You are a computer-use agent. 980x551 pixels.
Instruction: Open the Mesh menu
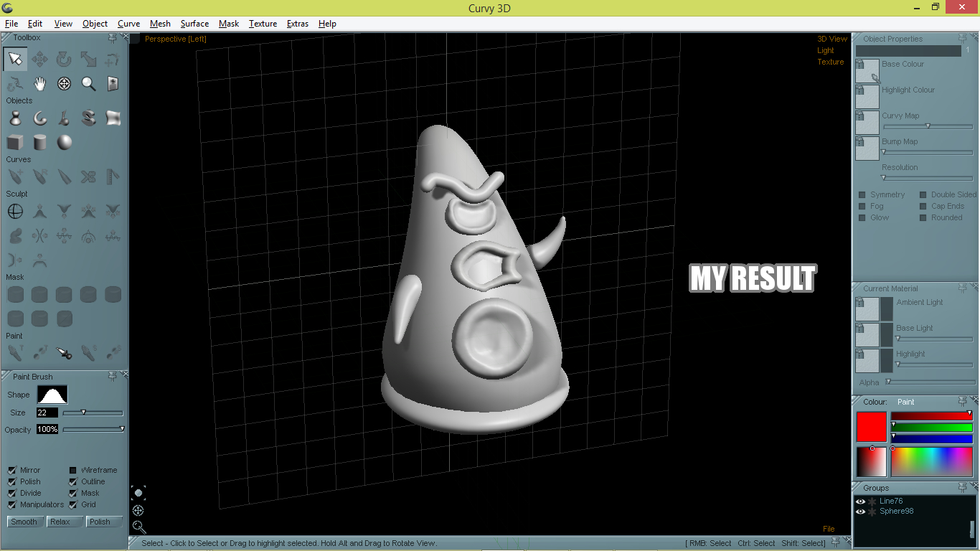click(160, 24)
